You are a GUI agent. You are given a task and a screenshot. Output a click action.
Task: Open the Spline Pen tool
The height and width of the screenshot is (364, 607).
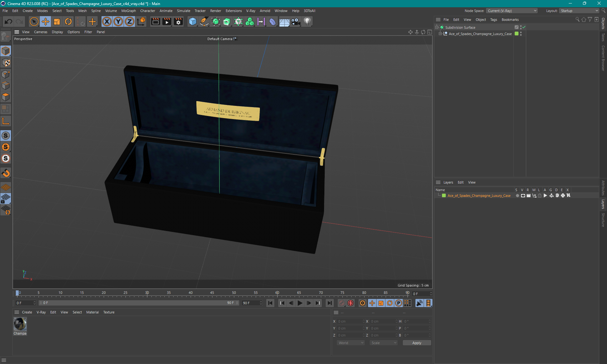click(x=204, y=21)
